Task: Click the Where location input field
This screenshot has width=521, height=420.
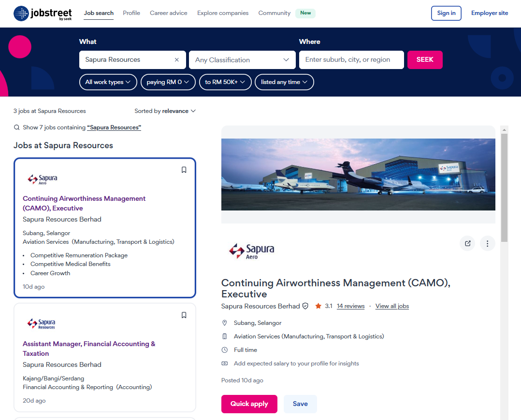Action: [351, 60]
